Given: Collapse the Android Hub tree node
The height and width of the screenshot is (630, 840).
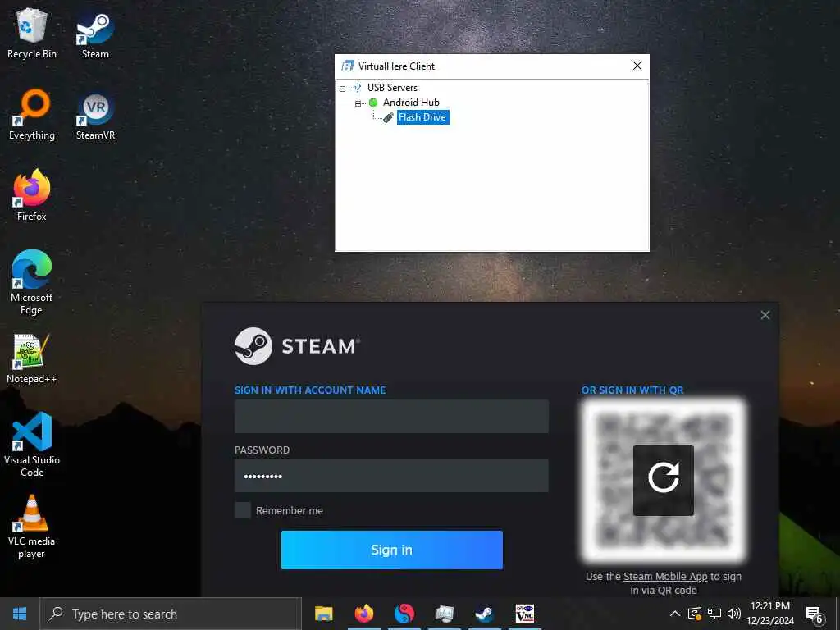Looking at the screenshot, I should (358, 103).
